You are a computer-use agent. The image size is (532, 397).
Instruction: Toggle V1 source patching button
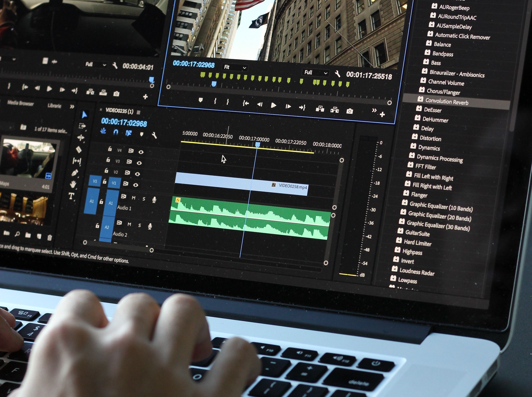[x=95, y=181]
